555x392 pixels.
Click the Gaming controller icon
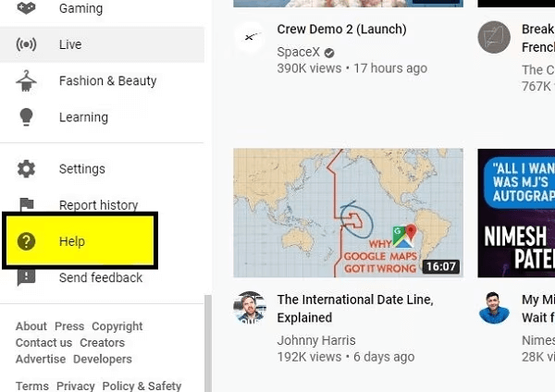pos(27,8)
